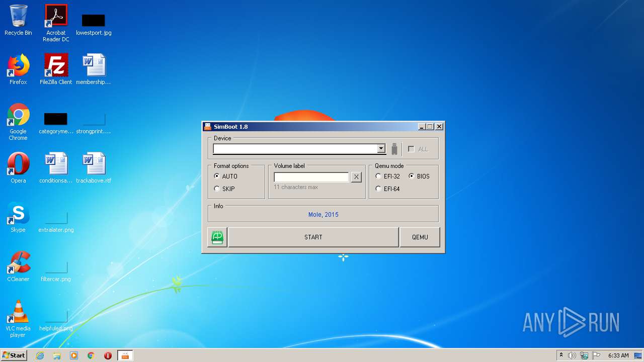Expand the Device dropdown list
This screenshot has width=644, height=362.
(381, 149)
